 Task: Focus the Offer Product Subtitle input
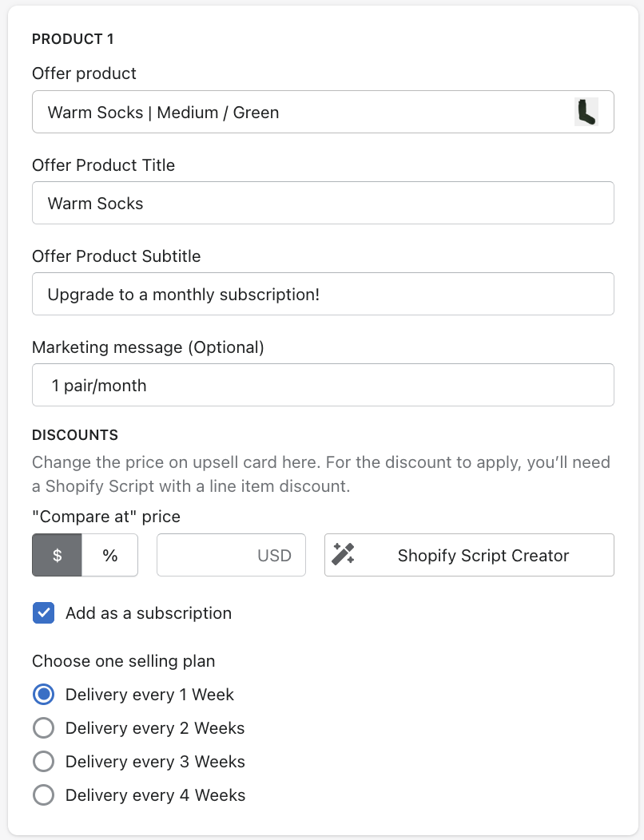pos(323,294)
